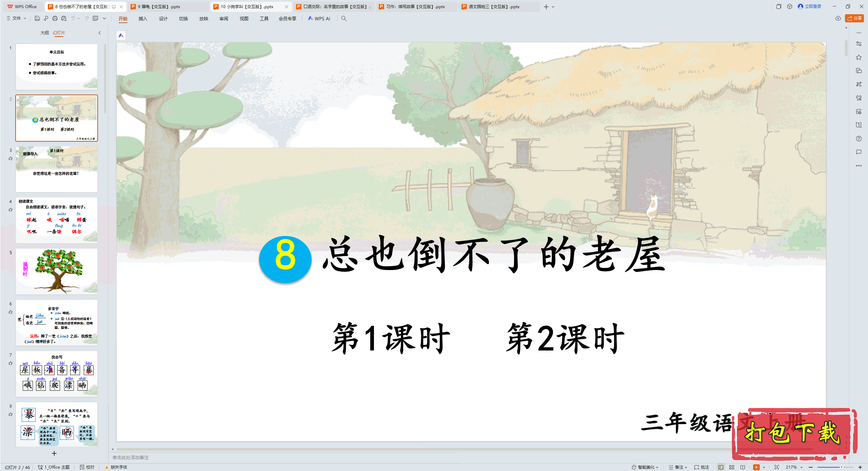Open the 插入 ribbon tab
Screen dimensions: 868x471
(143, 18)
